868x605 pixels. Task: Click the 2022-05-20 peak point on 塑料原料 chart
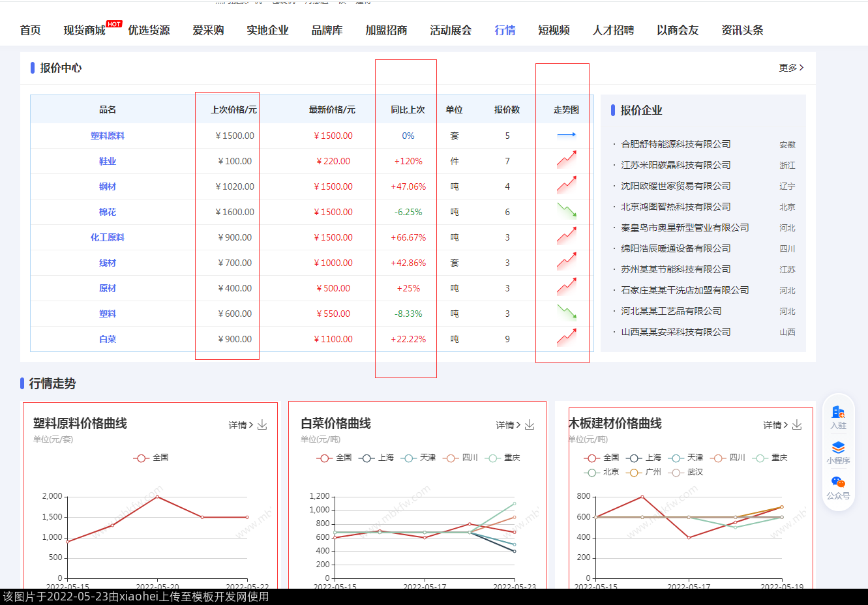pyautogui.click(x=157, y=497)
